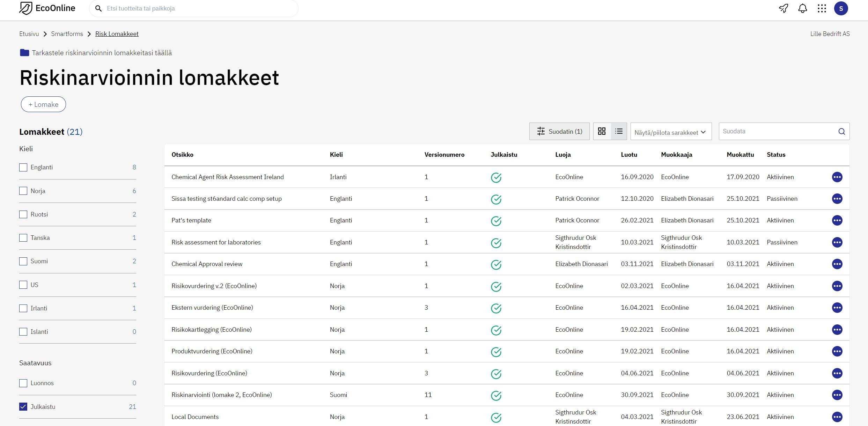Check the Englanti language filter
Image resolution: width=868 pixels, height=426 pixels.
click(23, 167)
